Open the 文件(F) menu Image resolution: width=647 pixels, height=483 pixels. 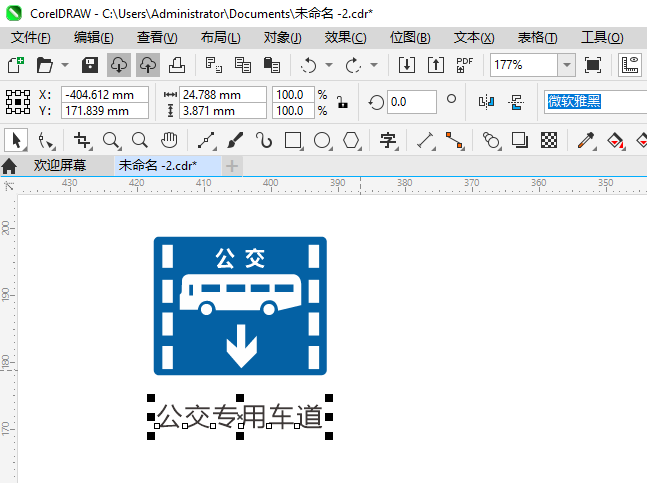tap(31, 38)
